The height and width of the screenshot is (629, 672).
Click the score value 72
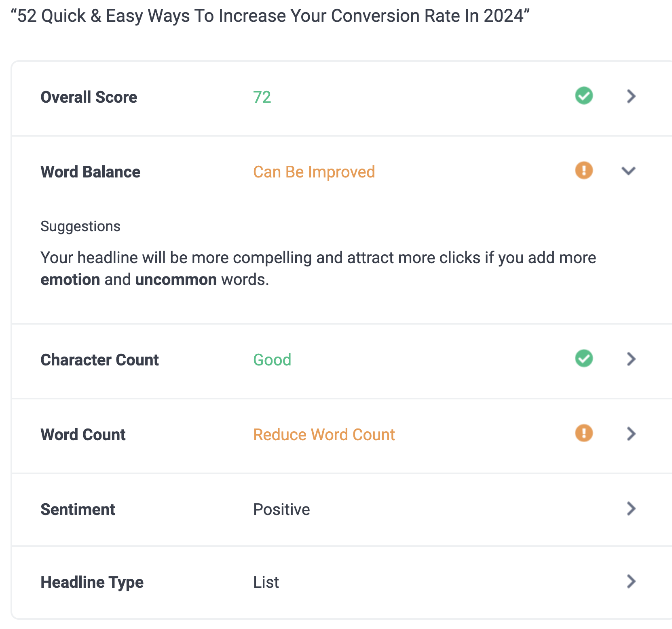262,97
